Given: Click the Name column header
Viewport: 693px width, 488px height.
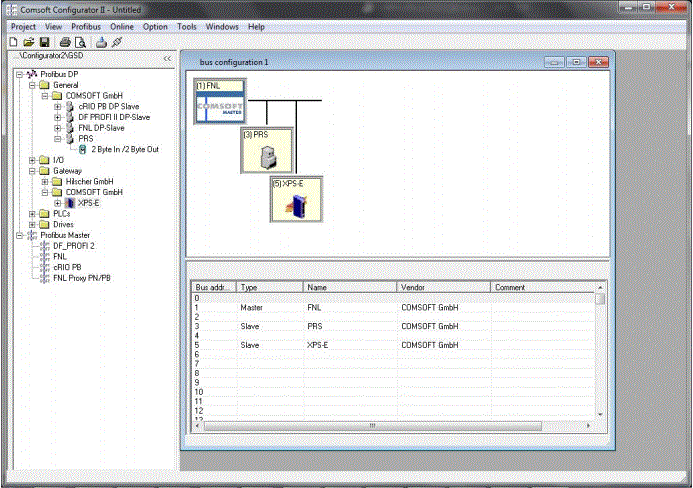Looking at the screenshot, I should [x=350, y=287].
